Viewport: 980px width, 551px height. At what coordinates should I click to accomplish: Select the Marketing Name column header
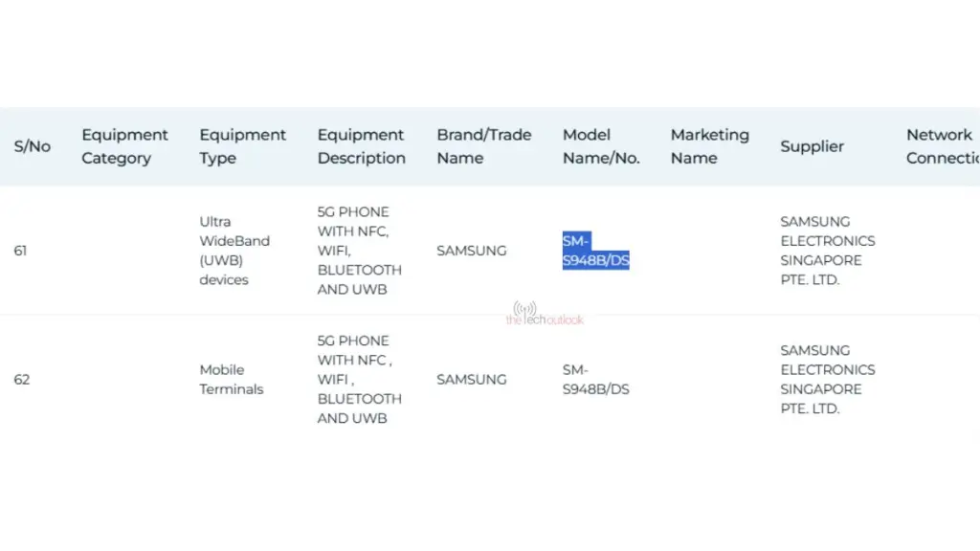click(709, 146)
